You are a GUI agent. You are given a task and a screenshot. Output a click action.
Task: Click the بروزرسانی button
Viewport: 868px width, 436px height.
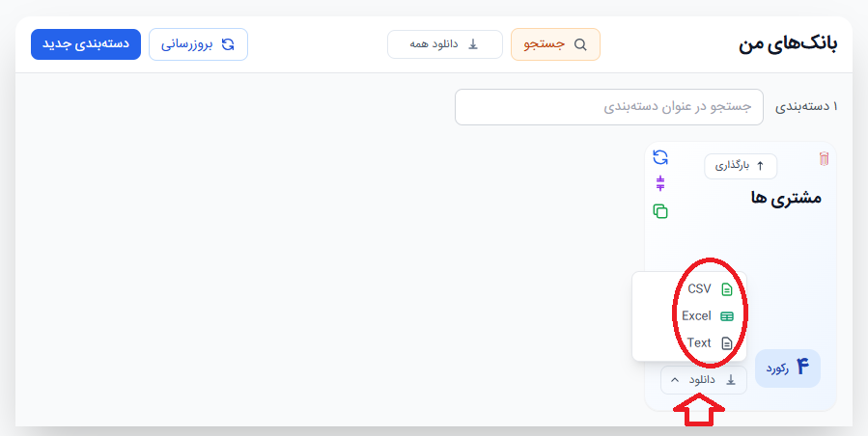[198, 44]
